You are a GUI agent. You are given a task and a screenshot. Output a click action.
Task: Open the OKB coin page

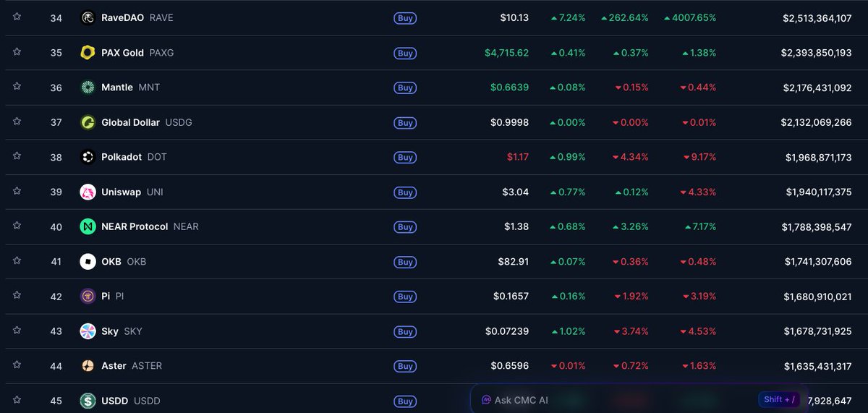[124, 262]
